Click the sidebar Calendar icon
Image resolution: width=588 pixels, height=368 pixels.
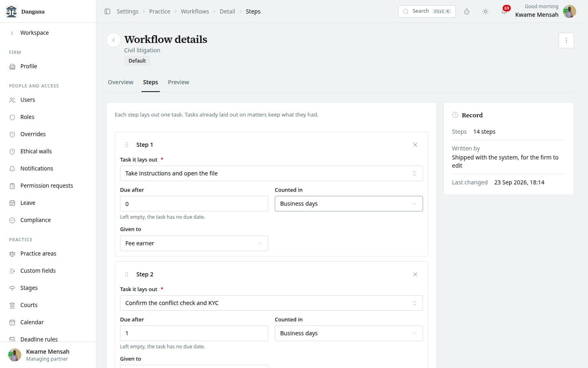[12, 322]
